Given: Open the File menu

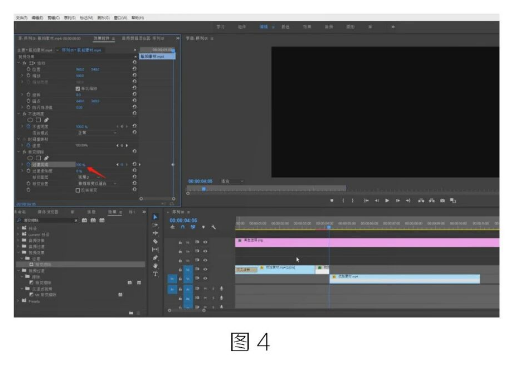Looking at the screenshot, I should coord(22,18).
